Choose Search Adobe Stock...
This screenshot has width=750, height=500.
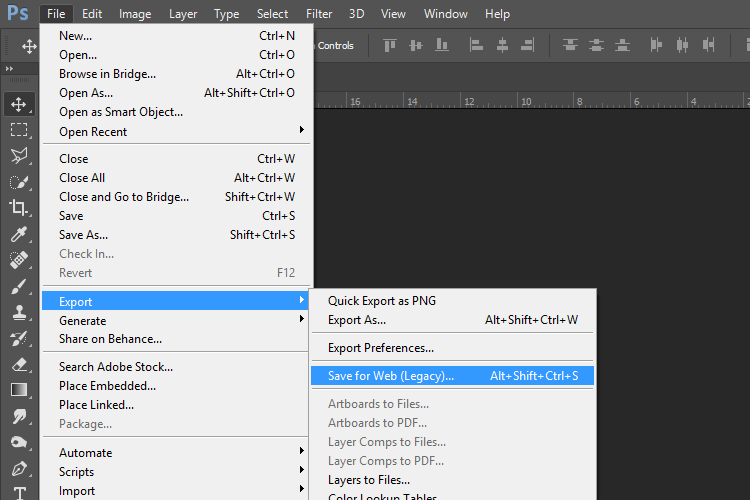coord(176,367)
